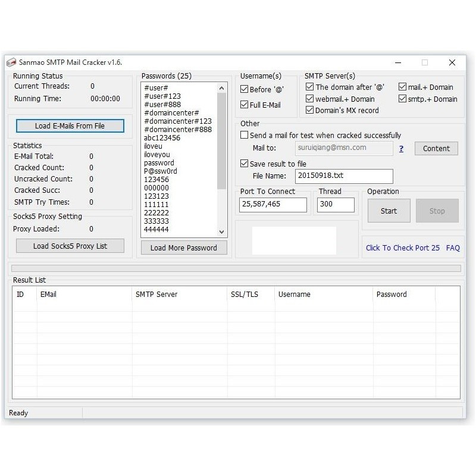Uncheck the smtp.+ Domain checkbox
The image size is (476, 476).
coord(403,99)
